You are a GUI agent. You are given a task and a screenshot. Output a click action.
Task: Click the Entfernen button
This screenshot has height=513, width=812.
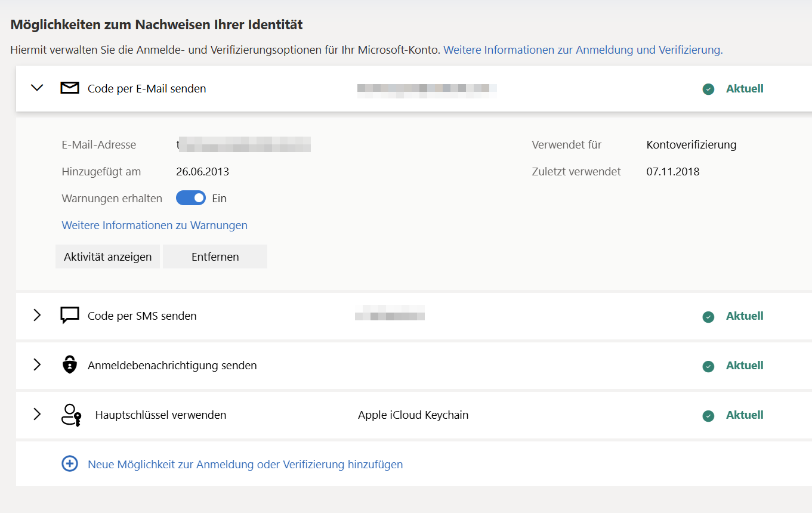click(x=215, y=256)
